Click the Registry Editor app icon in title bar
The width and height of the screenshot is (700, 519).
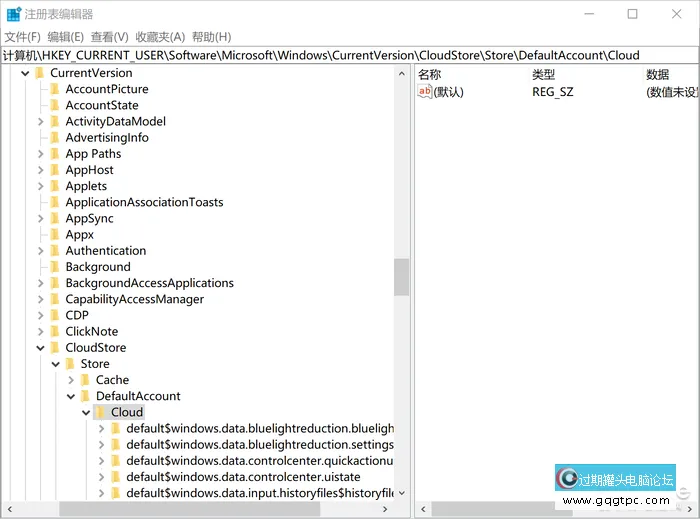12,14
